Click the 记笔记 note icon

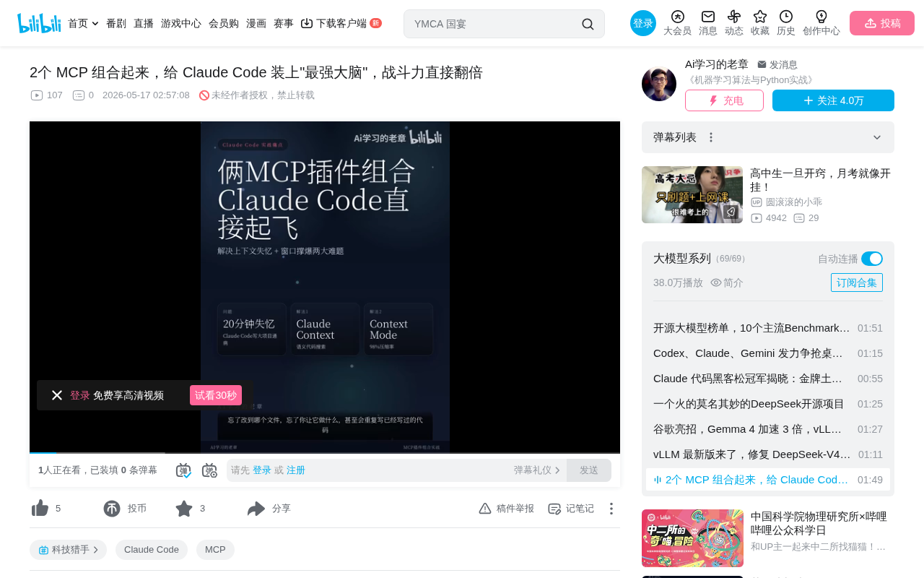[554, 509]
